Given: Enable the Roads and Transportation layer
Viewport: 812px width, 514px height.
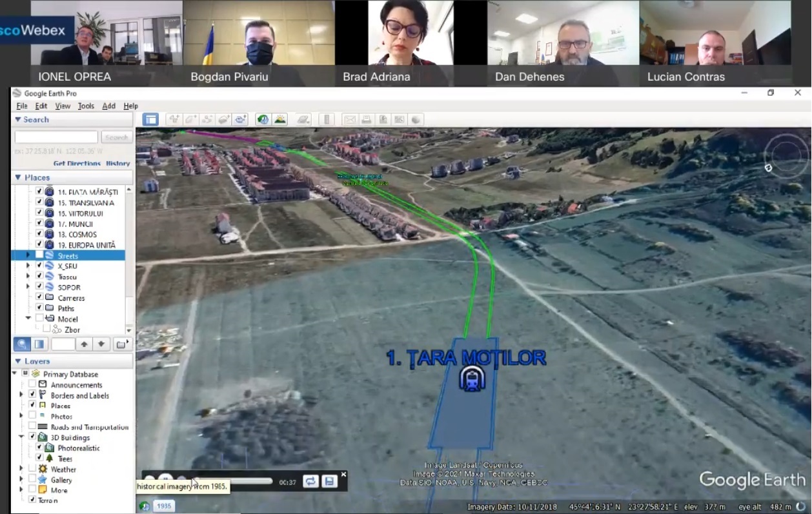Looking at the screenshot, I should [x=32, y=426].
